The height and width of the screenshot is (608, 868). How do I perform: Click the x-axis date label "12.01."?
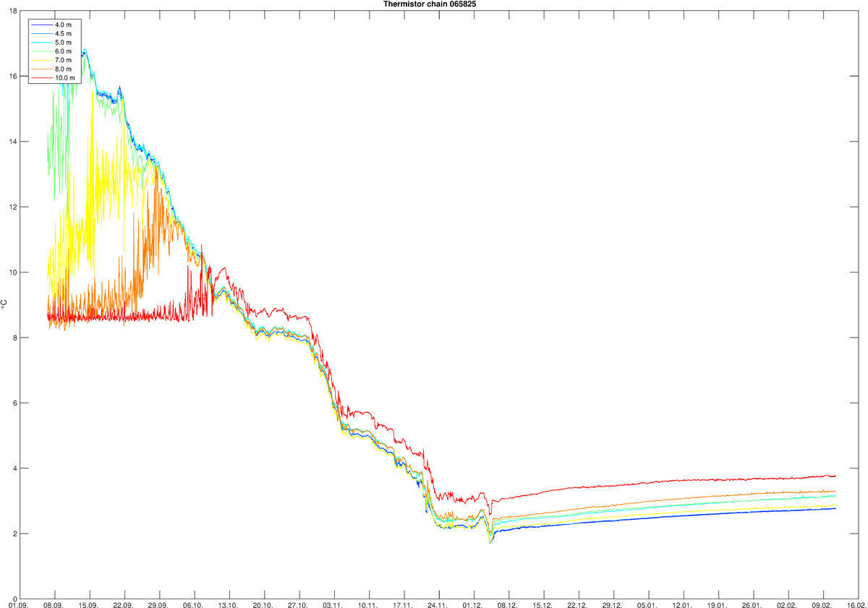(682, 604)
